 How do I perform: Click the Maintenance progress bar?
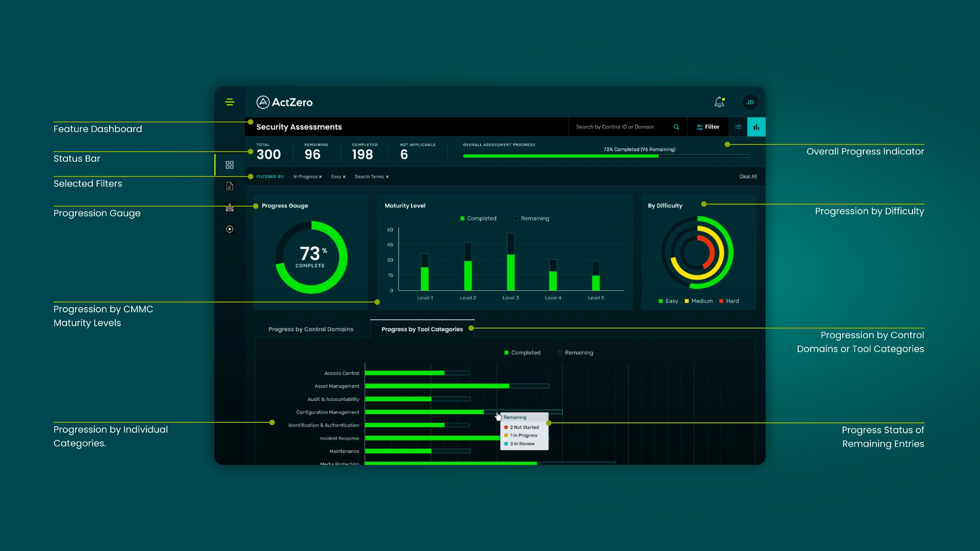(x=417, y=451)
